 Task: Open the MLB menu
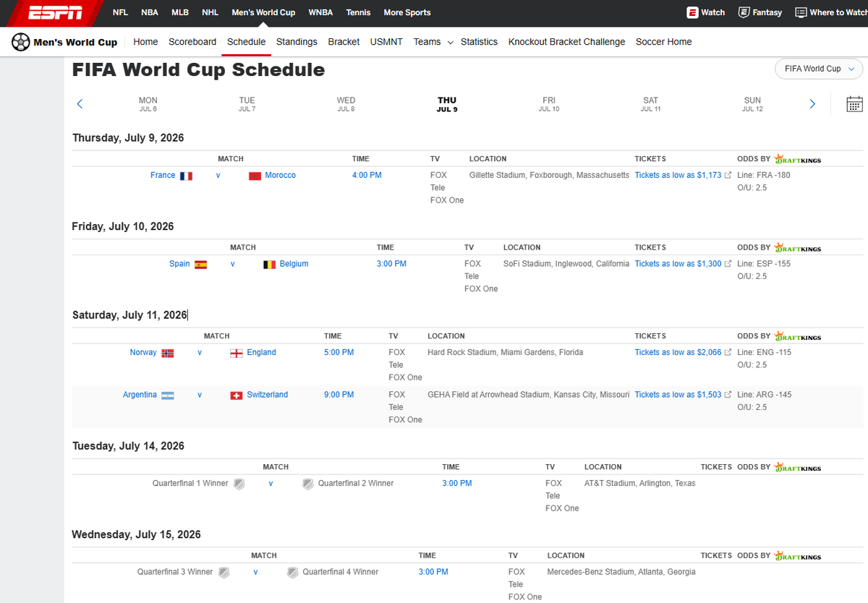(x=180, y=12)
